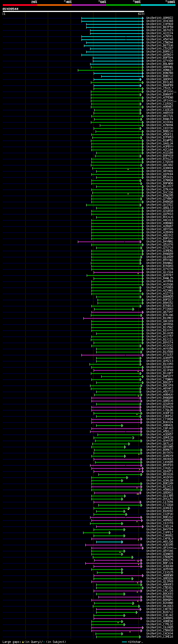Screen dimensions: 178x644
Task: Select hit label UniRef100_Q9KE28
Action: coord(160,438)
